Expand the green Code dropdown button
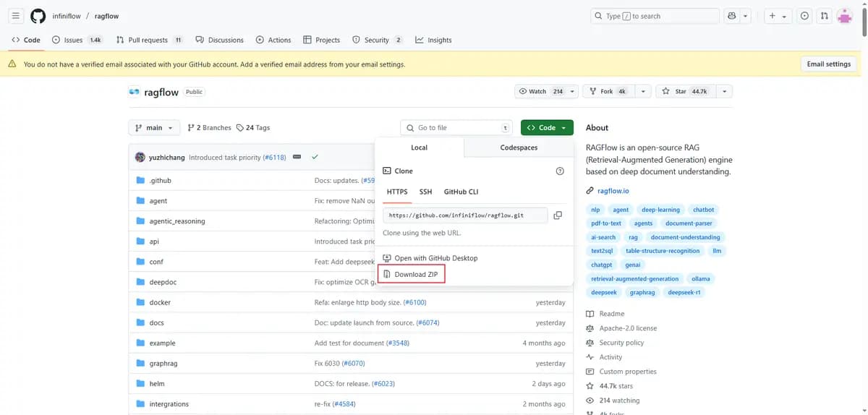 click(x=547, y=128)
